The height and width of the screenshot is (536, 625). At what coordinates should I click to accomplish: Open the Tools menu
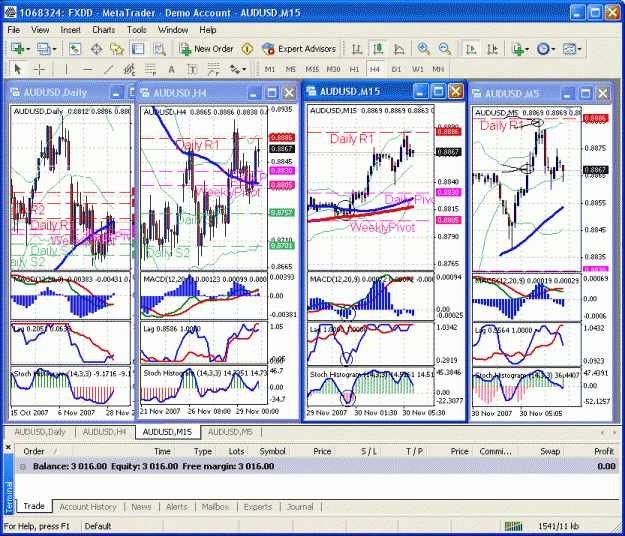click(x=136, y=30)
